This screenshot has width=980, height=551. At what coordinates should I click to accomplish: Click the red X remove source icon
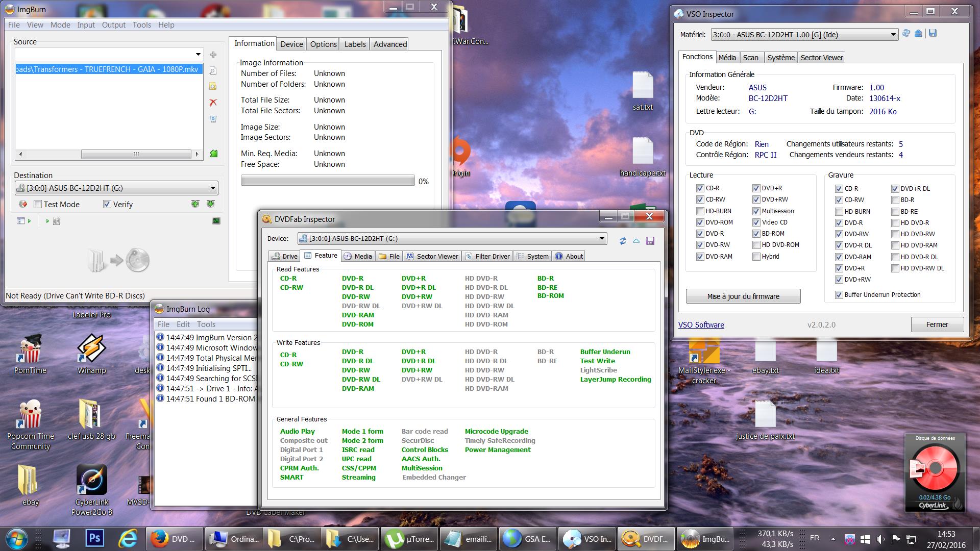point(213,103)
